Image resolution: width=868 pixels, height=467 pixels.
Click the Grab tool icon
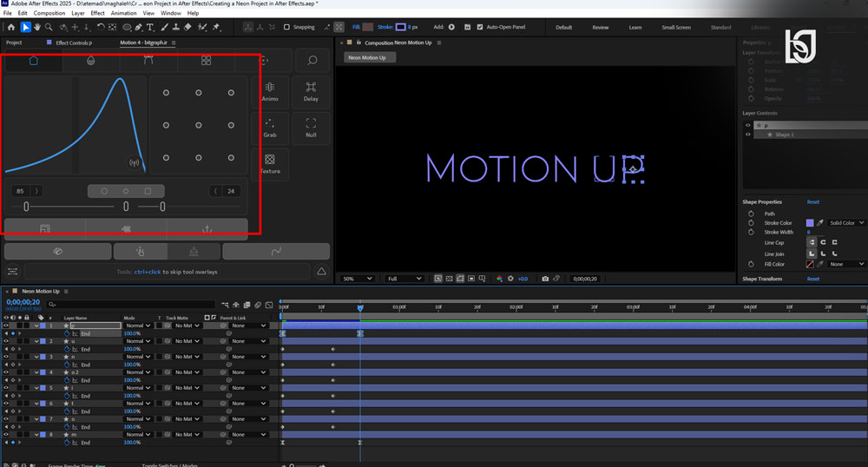[x=270, y=128]
